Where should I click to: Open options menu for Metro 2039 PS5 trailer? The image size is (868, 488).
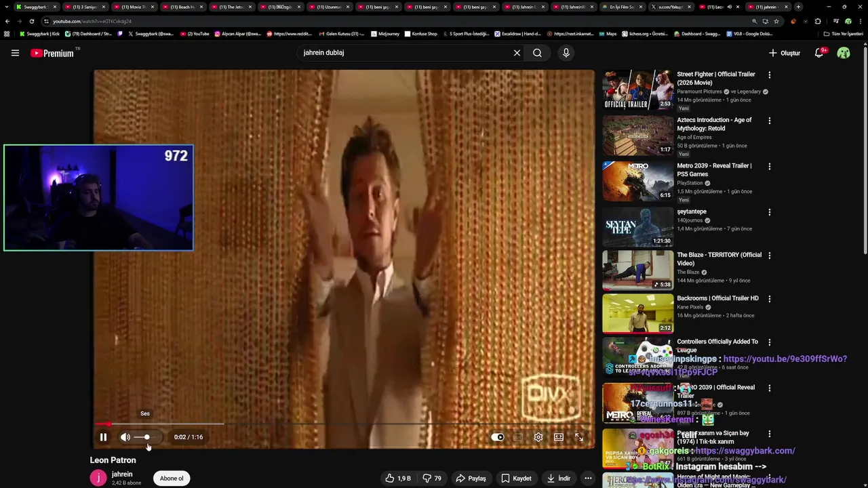coord(769,166)
